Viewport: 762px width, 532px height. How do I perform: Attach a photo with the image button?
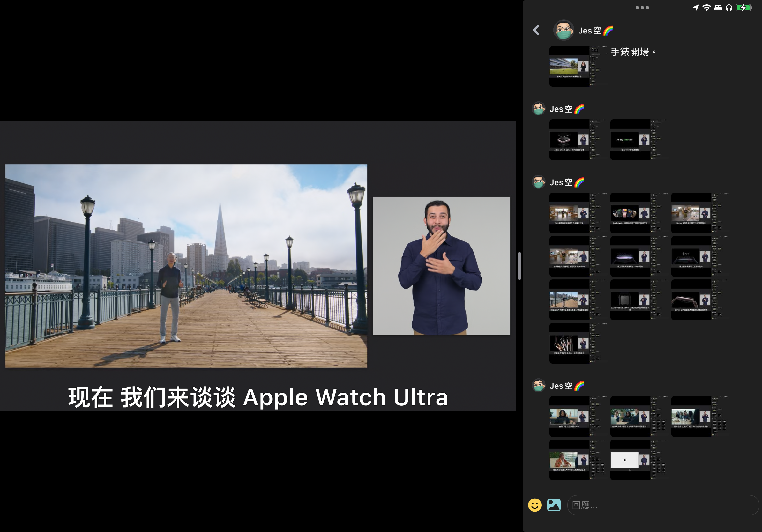(x=554, y=505)
